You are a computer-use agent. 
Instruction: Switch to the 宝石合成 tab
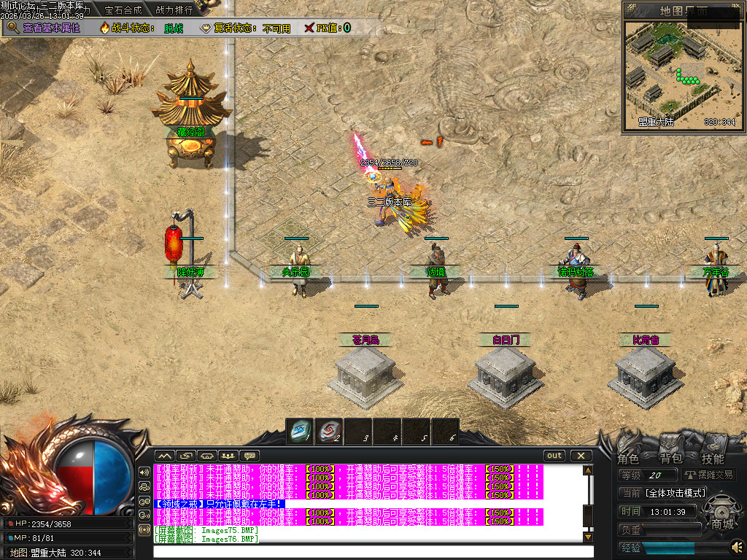tap(123, 10)
